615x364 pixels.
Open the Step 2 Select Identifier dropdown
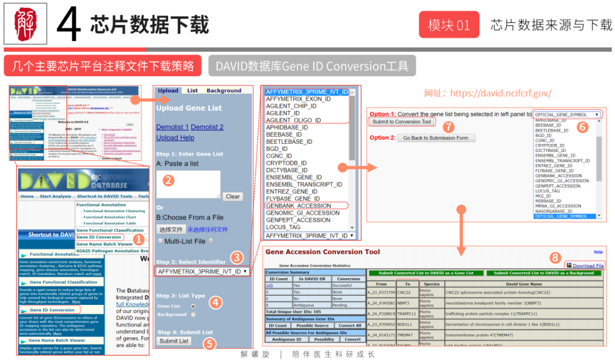coord(202,271)
